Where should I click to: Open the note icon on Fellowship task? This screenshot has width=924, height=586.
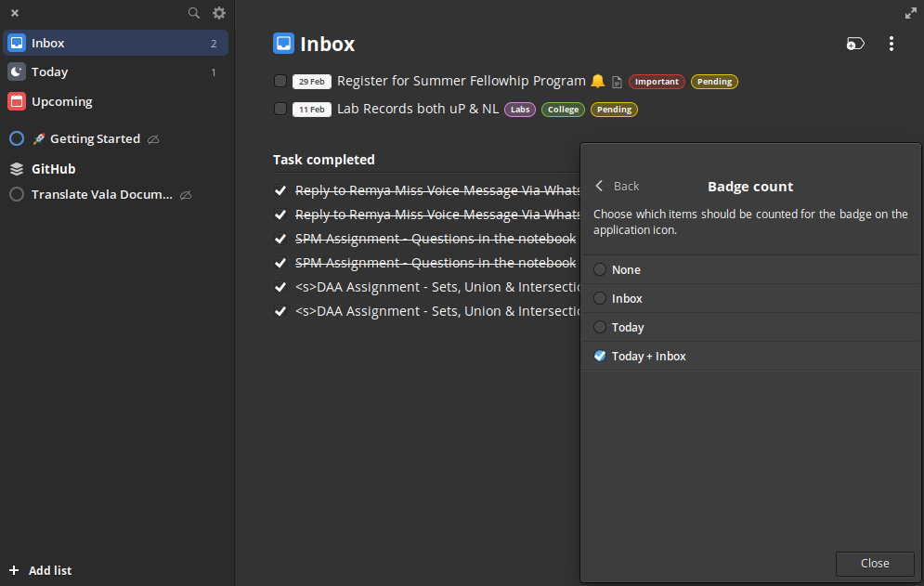(617, 82)
